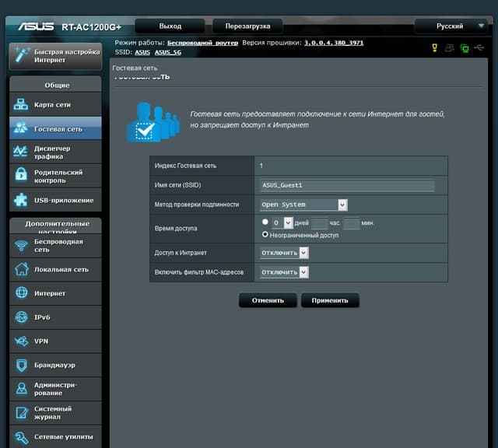
Task: Click the yellow light bulb status icon
Action: pyautogui.click(x=434, y=48)
